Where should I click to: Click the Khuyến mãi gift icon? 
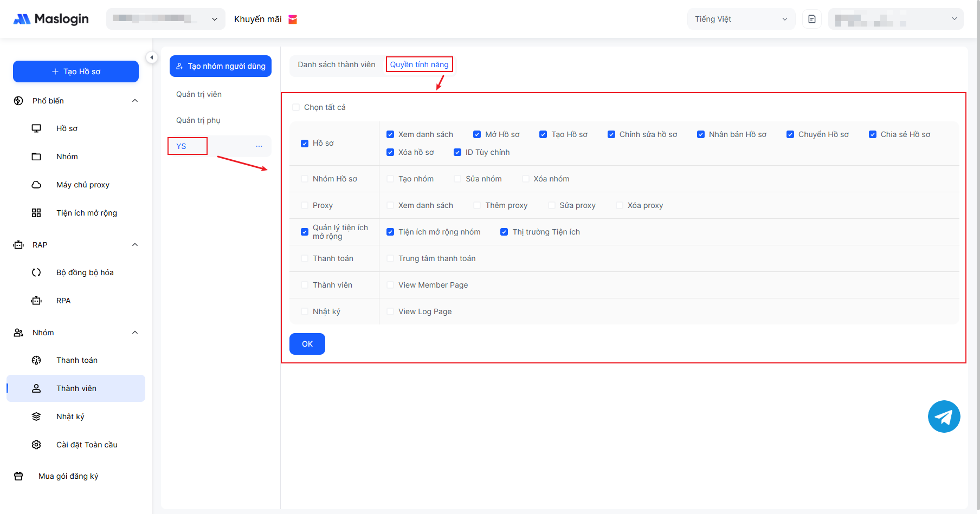(293, 19)
